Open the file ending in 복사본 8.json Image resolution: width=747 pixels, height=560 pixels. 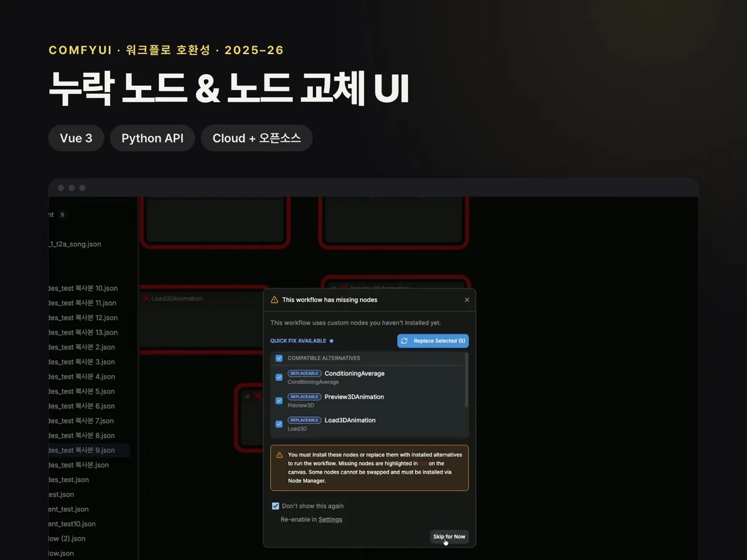pos(82,436)
